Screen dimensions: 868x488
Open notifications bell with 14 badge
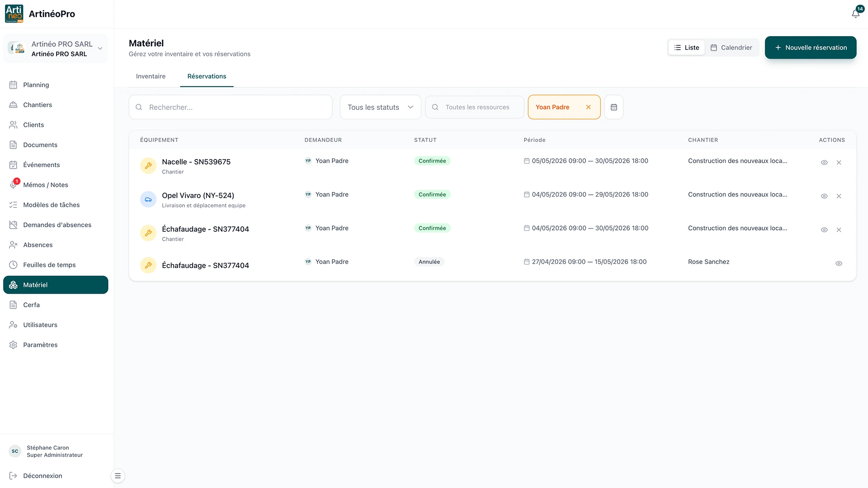pyautogui.click(x=856, y=14)
